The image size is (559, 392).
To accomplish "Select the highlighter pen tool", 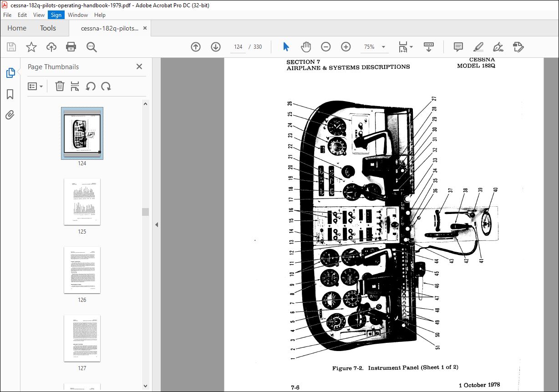I will coord(478,47).
